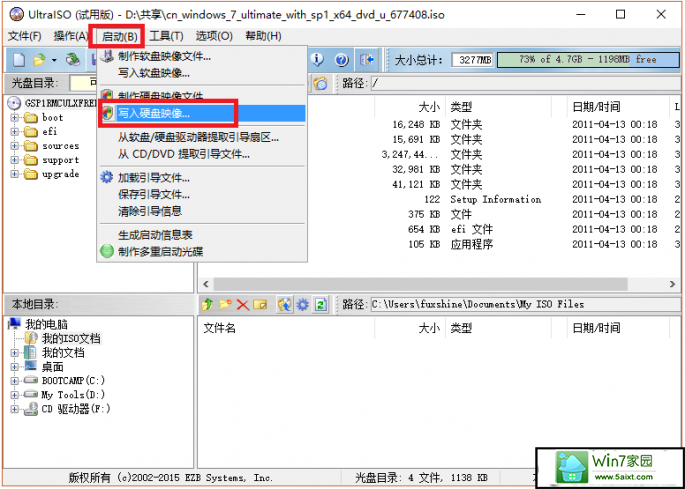Click the blue gear icon in local toolbar

pyautogui.click(x=302, y=304)
